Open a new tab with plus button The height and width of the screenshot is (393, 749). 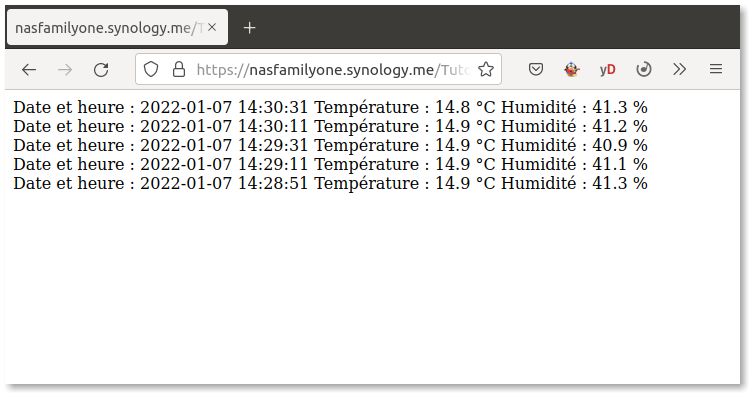pos(249,28)
